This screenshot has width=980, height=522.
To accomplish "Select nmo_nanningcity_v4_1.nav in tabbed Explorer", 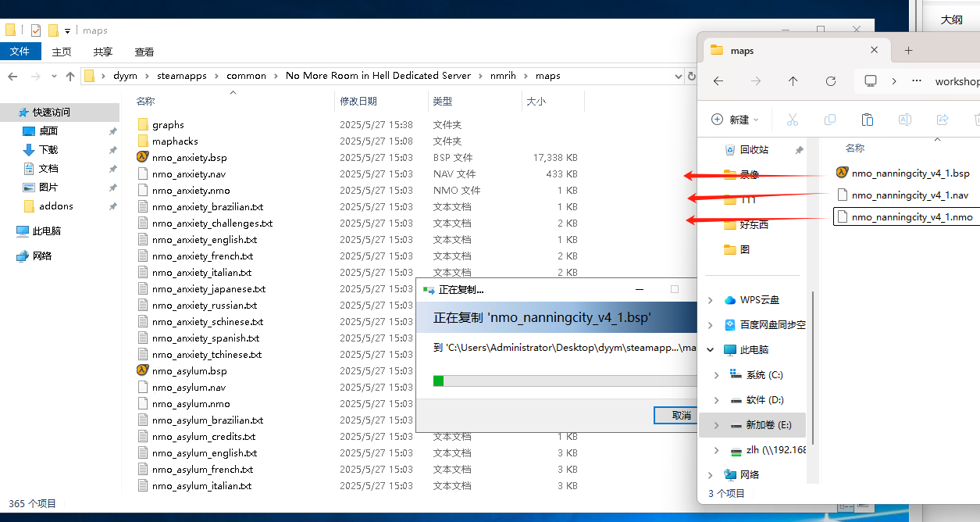I will point(911,195).
